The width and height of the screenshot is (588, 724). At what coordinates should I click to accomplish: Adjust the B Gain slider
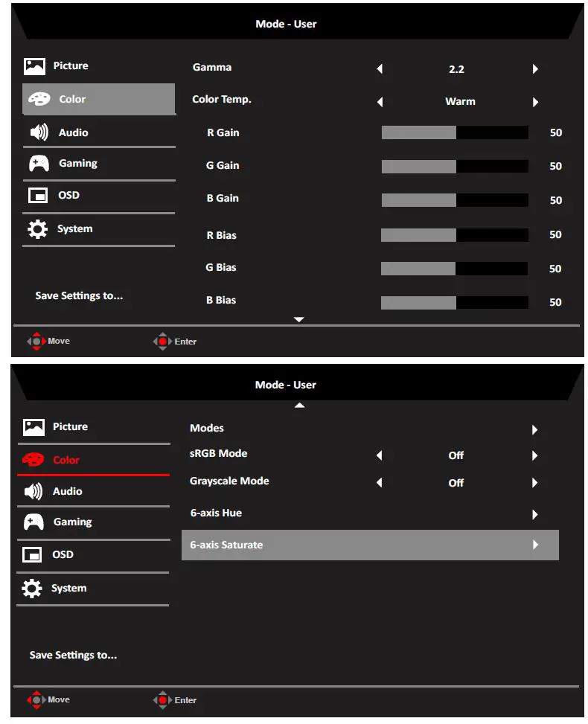pos(455,200)
